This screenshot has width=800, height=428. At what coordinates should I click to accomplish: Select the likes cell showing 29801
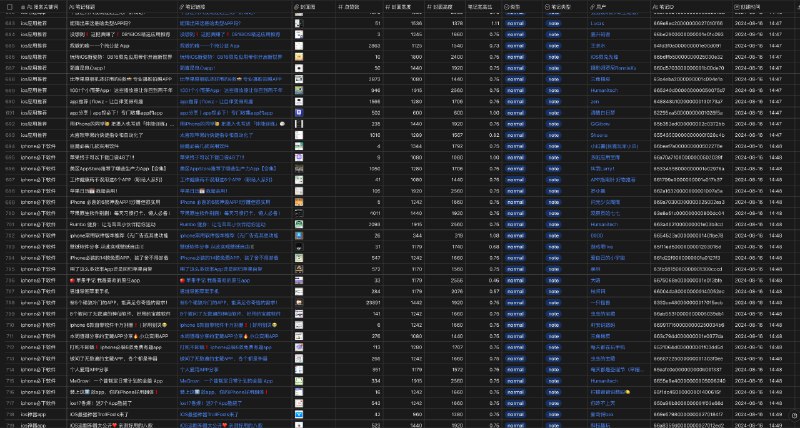(x=358, y=303)
